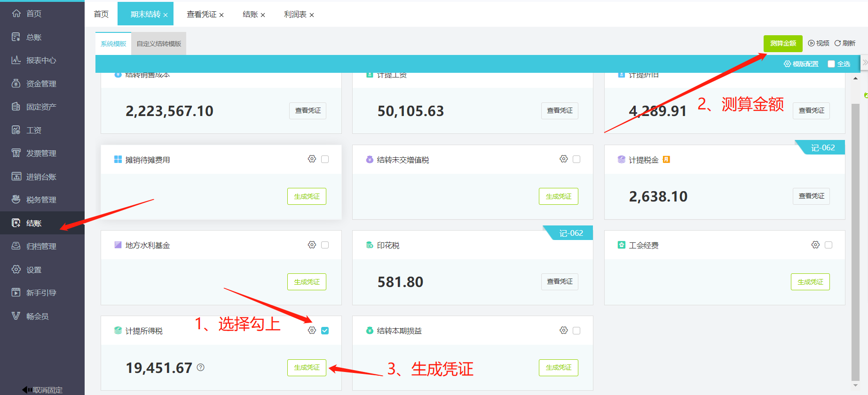The height and width of the screenshot is (395, 868).
Task: Uncheck the 计提所得税 checkbox
Action: pyautogui.click(x=325, y=331)
